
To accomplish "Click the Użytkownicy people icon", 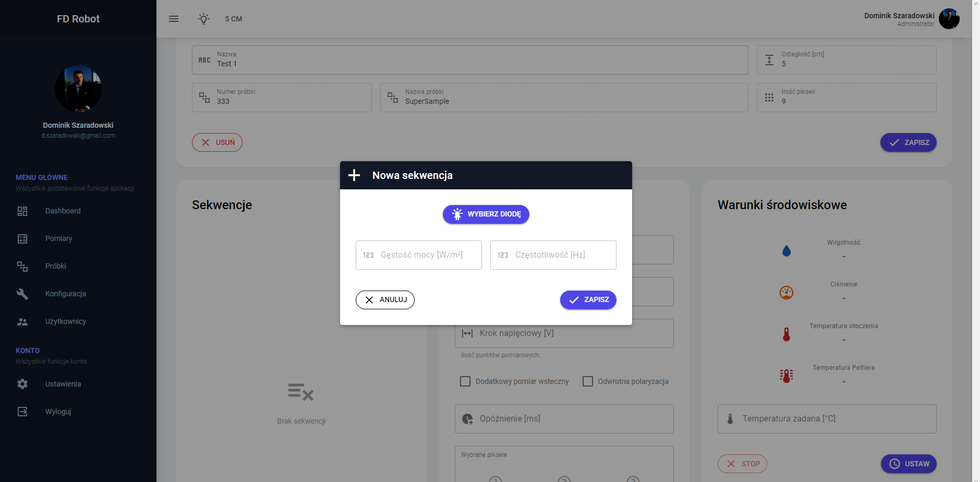I will click(x=22, y=322).
